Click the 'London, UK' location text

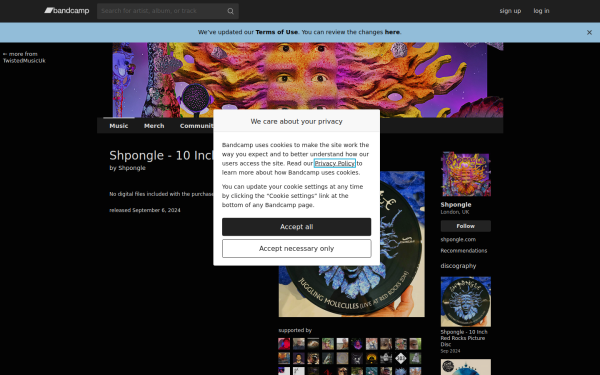pyautogui.click(x=455, y=212)
